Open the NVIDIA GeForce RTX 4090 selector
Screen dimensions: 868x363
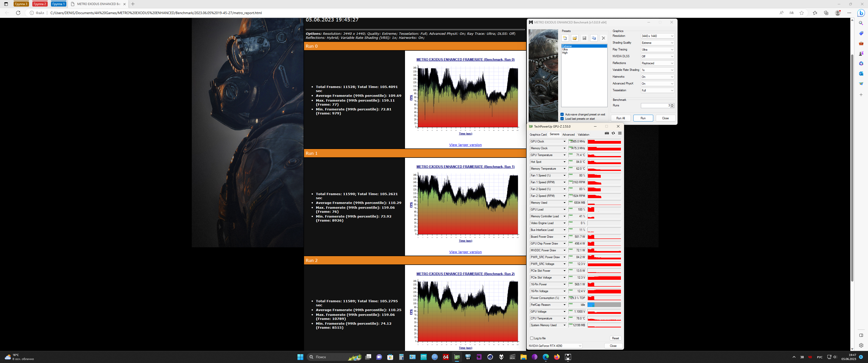pos(555,346)
